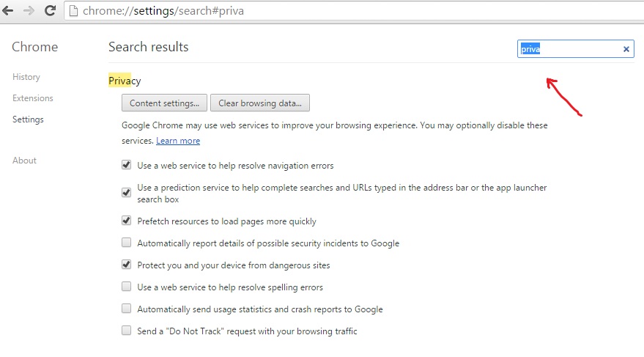This screenshot has width=644, height=357.
Task: Open the Extensions page in sidebar
Action: coord(33,98)
